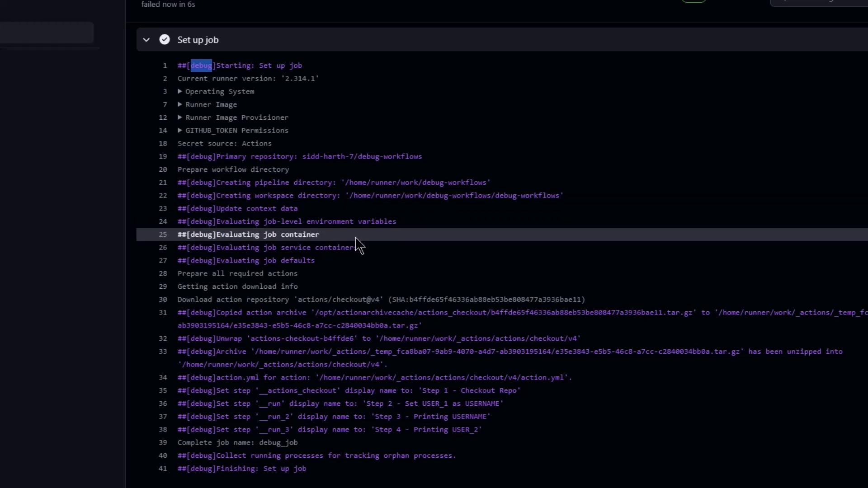Click line number 19 permalink
868x488 pixels.
tap(163, 156)
